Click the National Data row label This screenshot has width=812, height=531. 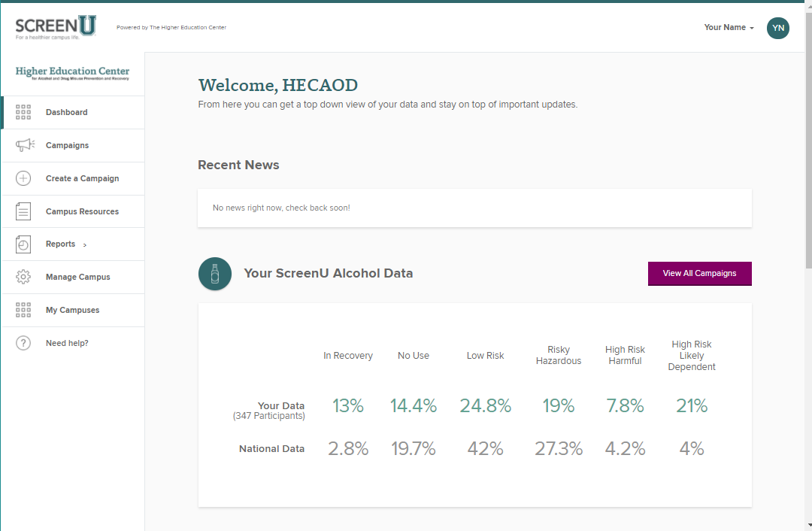coord(271,448)
